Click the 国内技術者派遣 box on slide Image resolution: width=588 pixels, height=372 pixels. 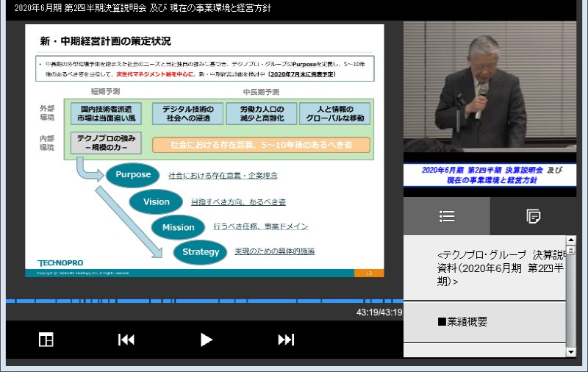(x=106, y=114)
